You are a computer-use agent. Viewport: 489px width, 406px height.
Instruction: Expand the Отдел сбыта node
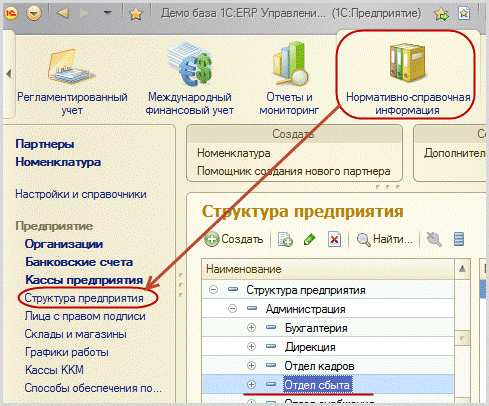coord(251,385)
